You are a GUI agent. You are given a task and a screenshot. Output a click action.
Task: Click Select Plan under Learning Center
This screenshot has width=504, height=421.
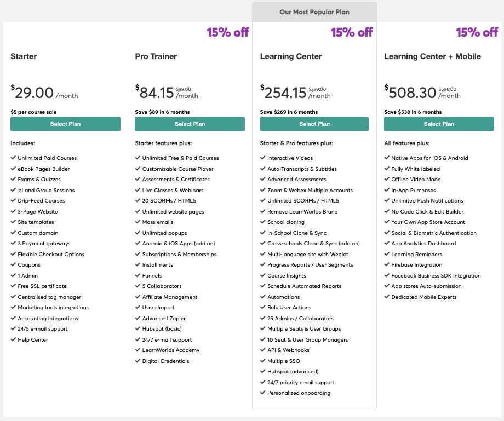pyautogui.click(x=314, y=124)
